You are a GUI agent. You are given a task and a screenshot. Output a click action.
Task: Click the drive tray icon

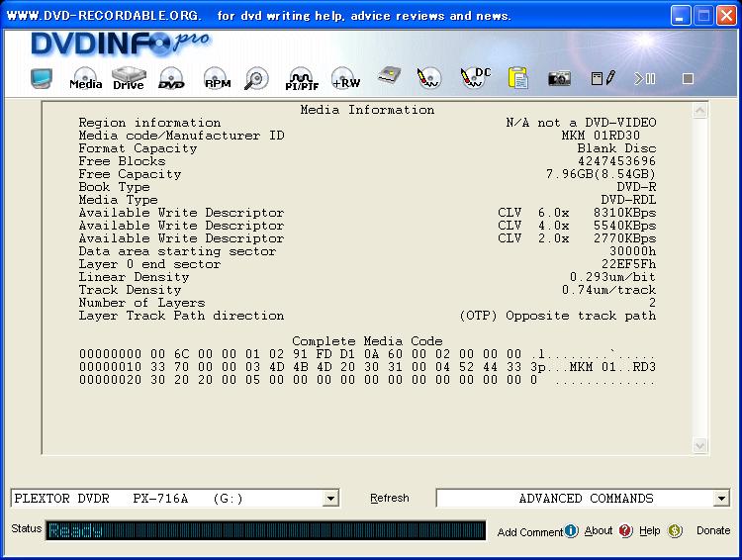pos(389,76)
